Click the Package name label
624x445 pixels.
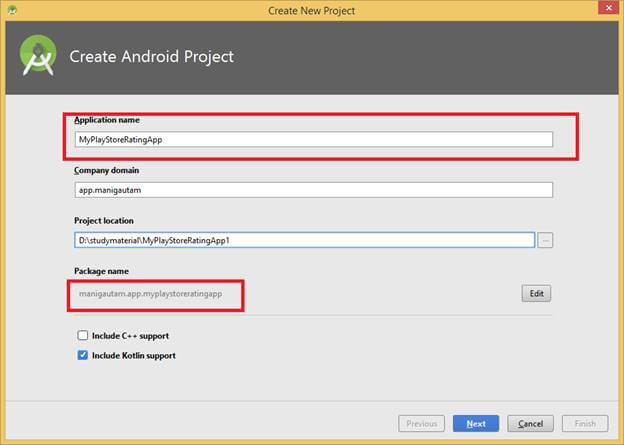point(101,271)
